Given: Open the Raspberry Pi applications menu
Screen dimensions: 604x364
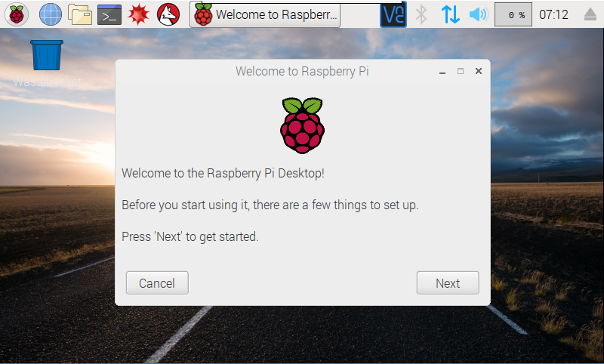Looking at the screenshot, I should click(17, 14).
